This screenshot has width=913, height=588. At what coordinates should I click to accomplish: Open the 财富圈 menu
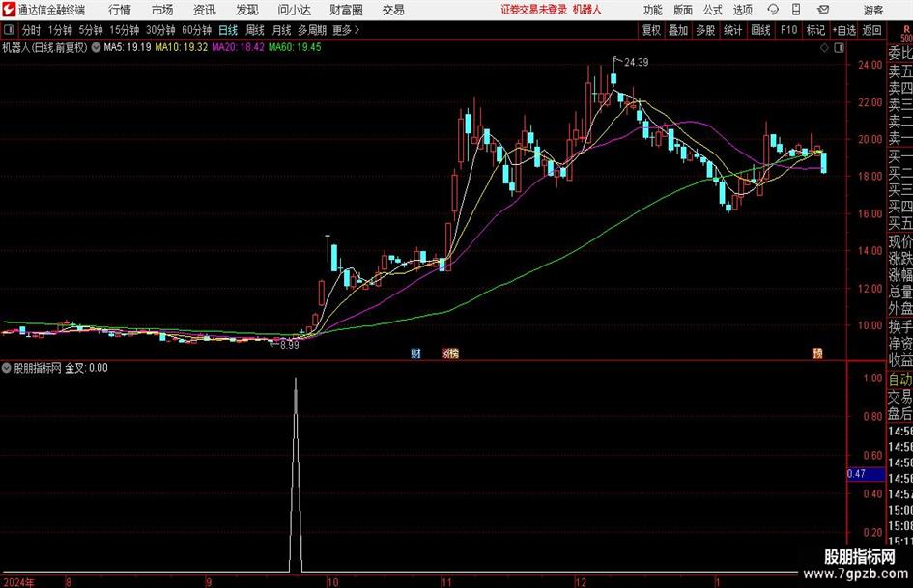click(x=346, y=10)
